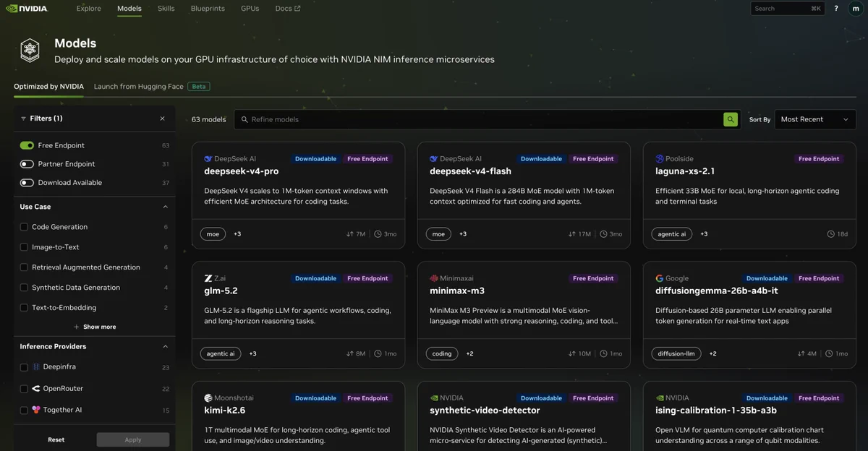This screenshot has height=451, width=868.
Task: Open Blueprints in top navigation
Action: tap(208, 9)
